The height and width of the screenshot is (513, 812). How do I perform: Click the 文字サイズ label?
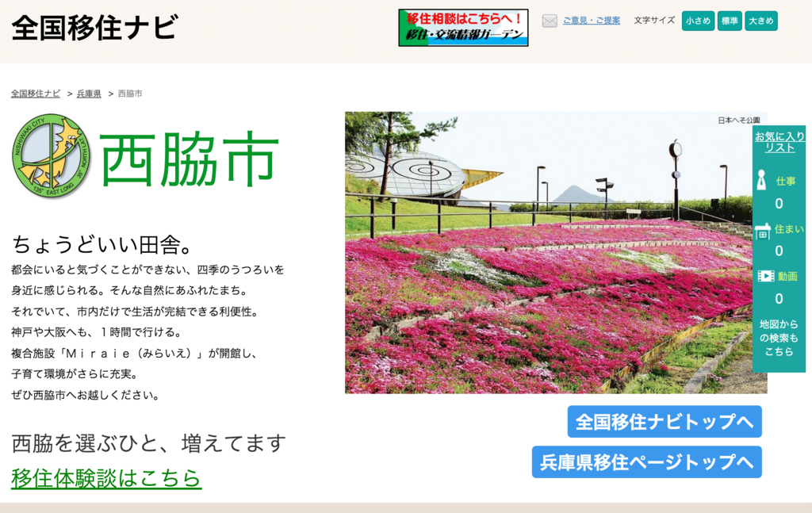point(654,20)
